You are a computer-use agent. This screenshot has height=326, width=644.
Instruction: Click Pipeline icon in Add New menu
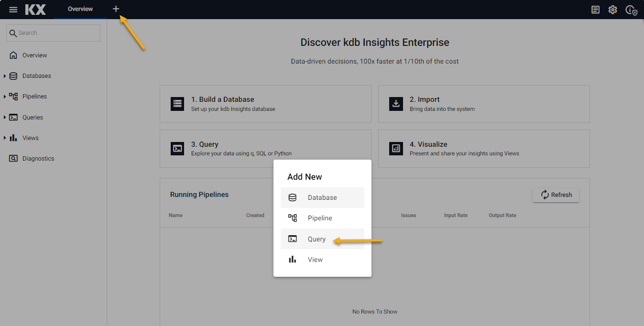pos(293,218)
